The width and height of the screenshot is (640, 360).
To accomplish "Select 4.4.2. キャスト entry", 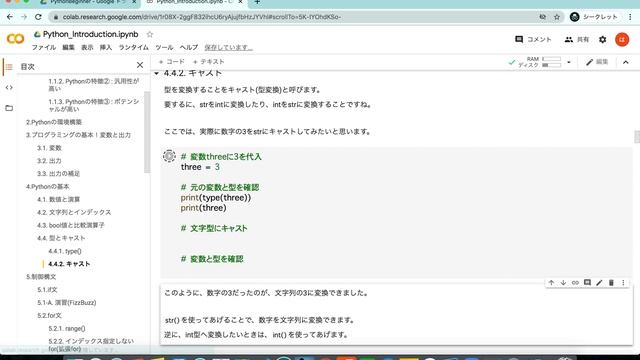I will tap(69, 264).
